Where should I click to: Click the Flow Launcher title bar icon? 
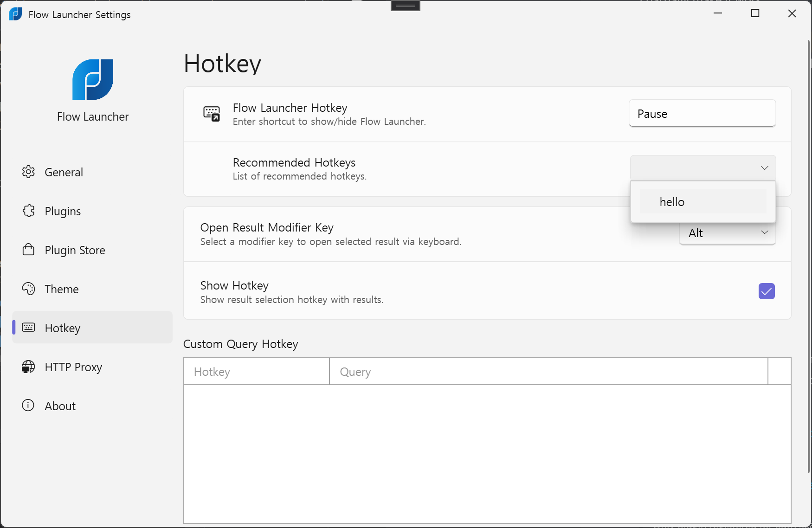tap(15, 14)
